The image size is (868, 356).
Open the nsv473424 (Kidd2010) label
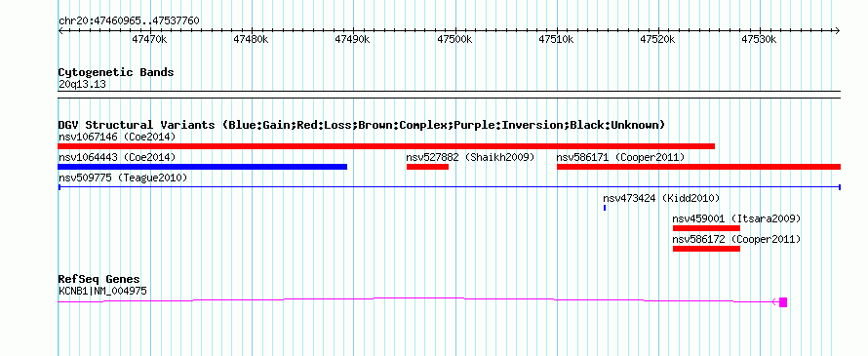click(661, 198)
